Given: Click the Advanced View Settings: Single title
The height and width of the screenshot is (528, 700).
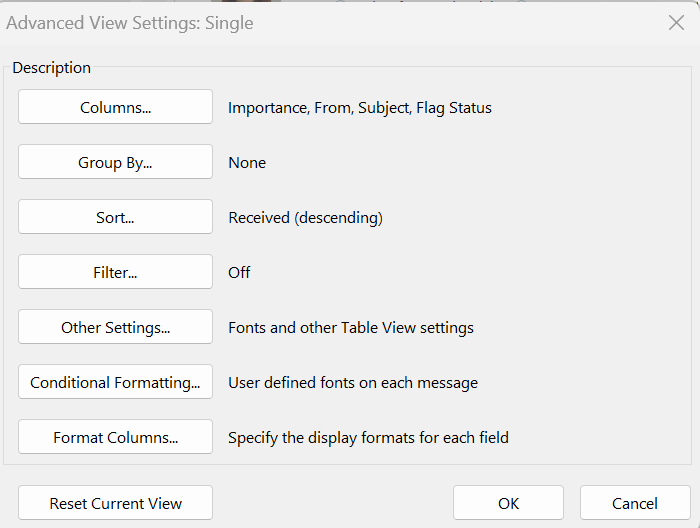Looking at the screenshot, I should pyautogui.click(x=130, y=23).
